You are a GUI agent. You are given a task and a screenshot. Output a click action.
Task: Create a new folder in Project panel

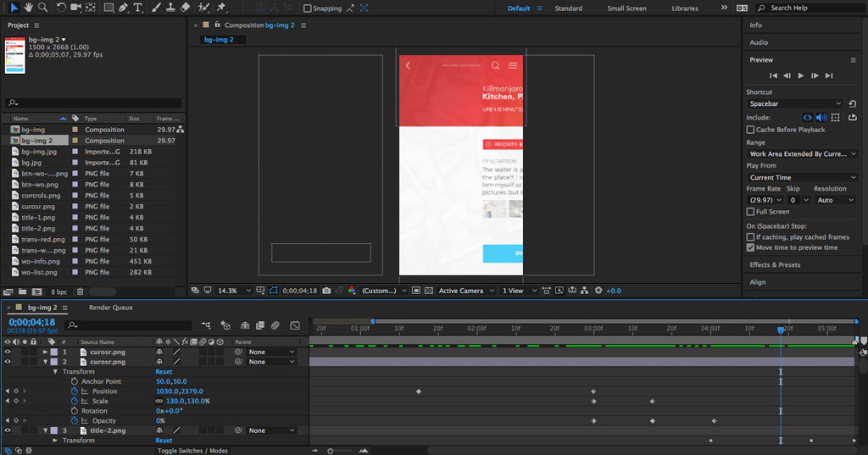click(22, 291)
